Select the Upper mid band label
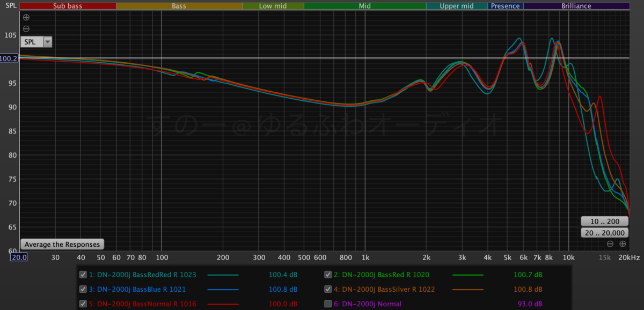 click(457, 6)
